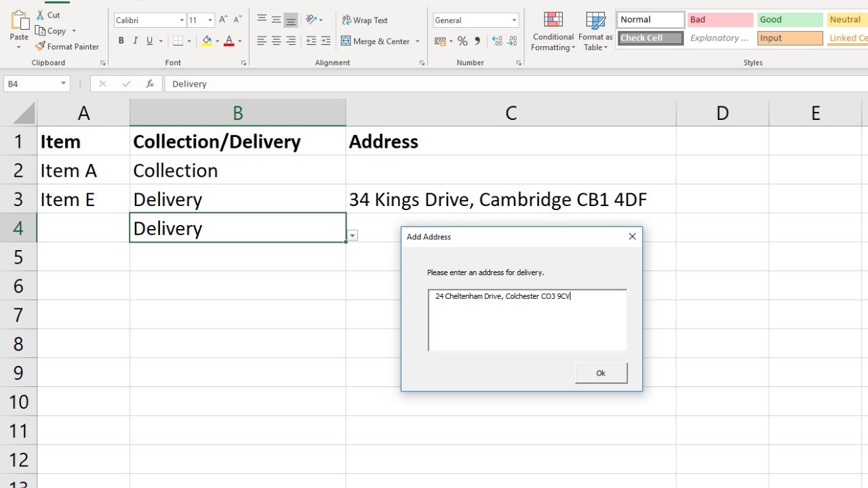Screen dimensions: 868x488
Task: Toggle bold formatting
Action: click(121, 41)
